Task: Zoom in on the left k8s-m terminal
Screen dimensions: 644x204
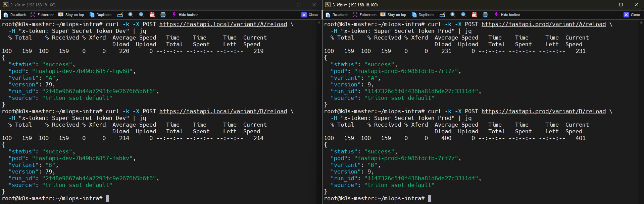Action: click(x=131, y=15)
